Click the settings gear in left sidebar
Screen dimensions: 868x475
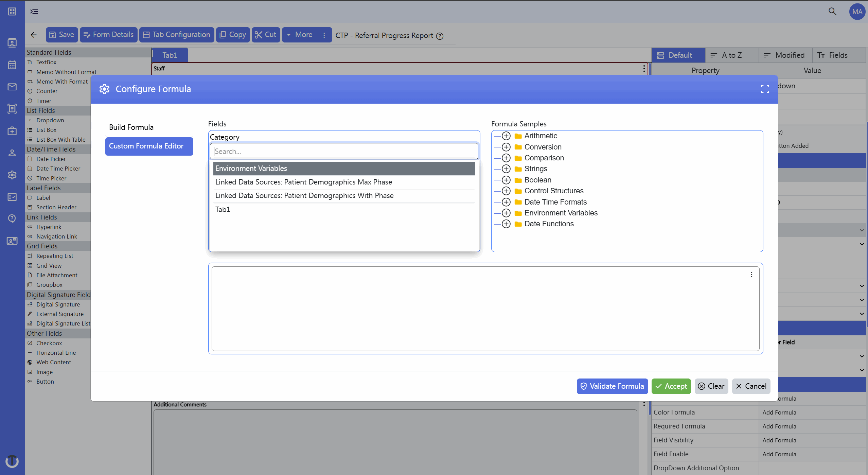12,175
